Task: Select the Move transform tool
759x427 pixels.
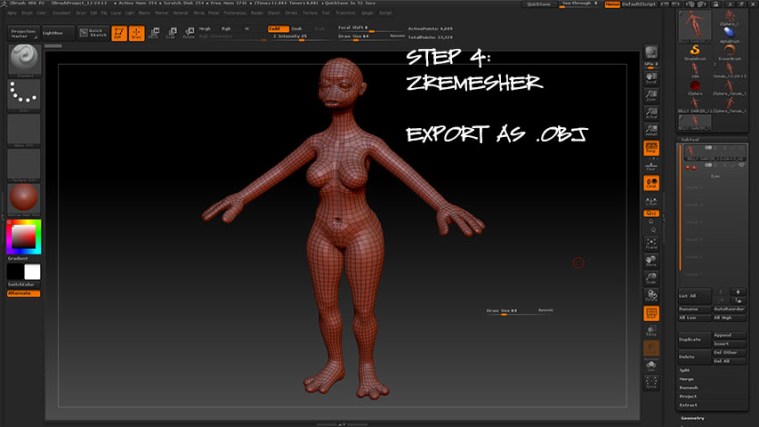Action: point(155,33)
